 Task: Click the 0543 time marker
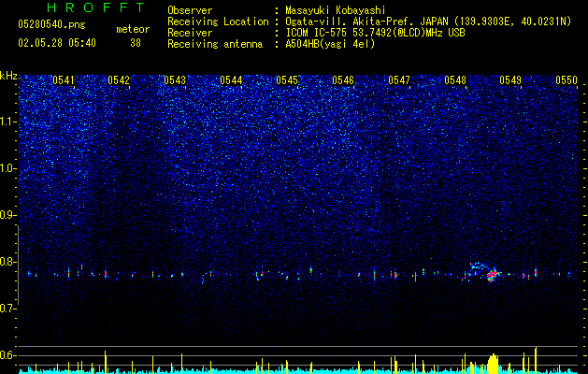175,80
